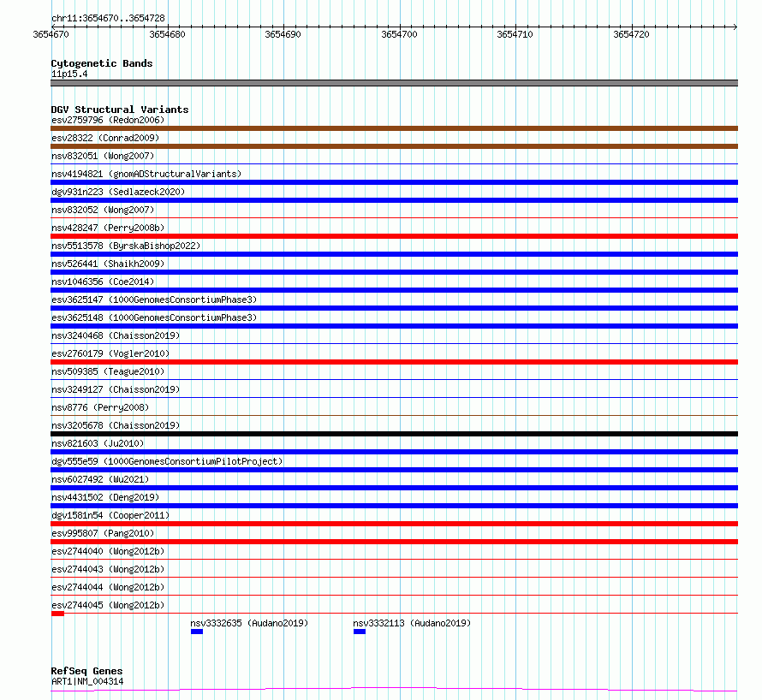This screenshot has height=700, width=762.
Task: Click the chr11:3654670..3654728 coordinates label
Action: (x=108, y=18)
